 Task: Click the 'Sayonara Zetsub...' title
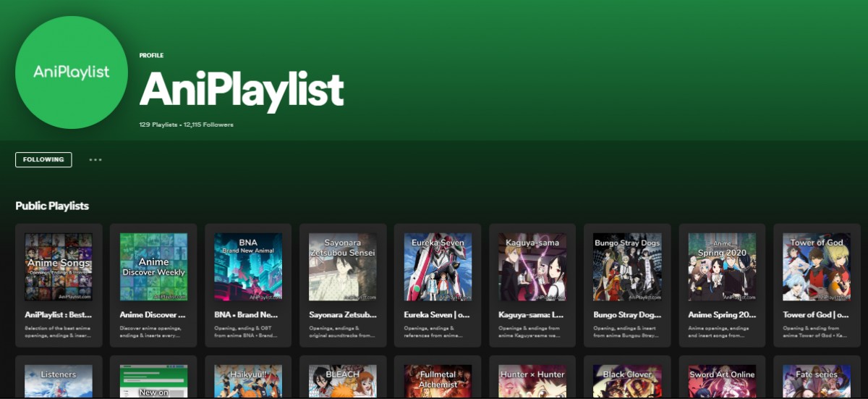pyautogui.click(x=343, y=315)
